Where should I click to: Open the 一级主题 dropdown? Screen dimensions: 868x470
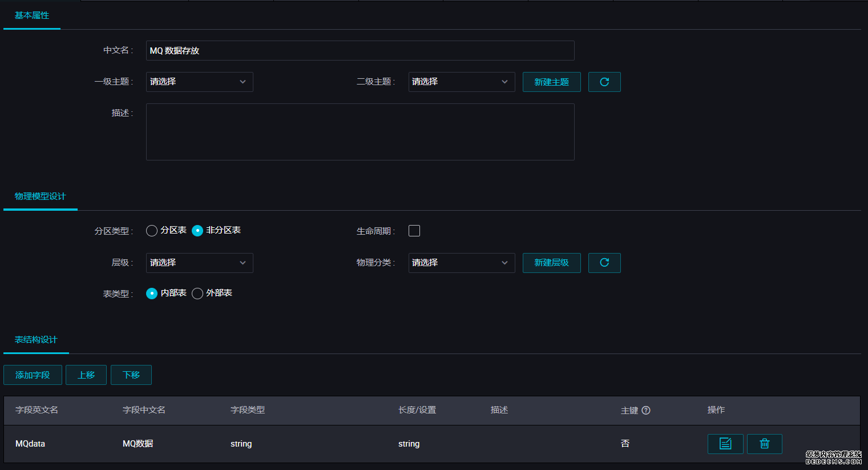point(199,82)
